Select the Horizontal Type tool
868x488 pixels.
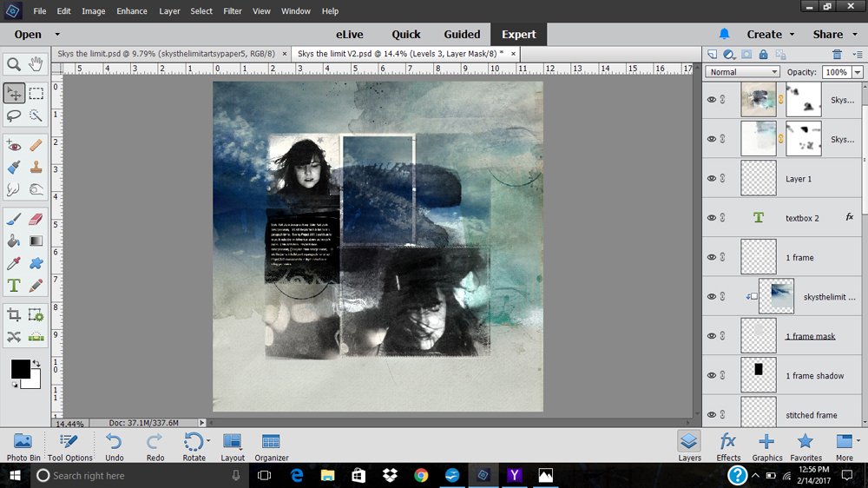[x=14, y=286]
